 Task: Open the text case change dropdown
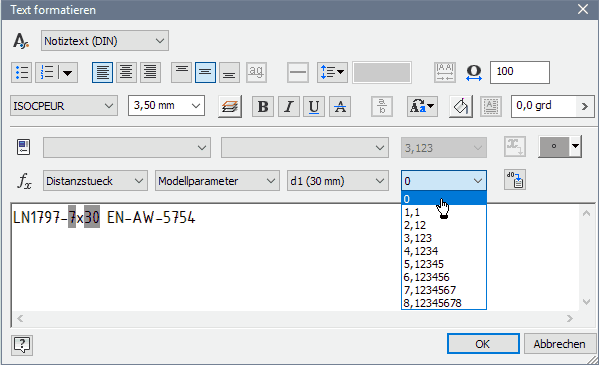pos(422,106)
